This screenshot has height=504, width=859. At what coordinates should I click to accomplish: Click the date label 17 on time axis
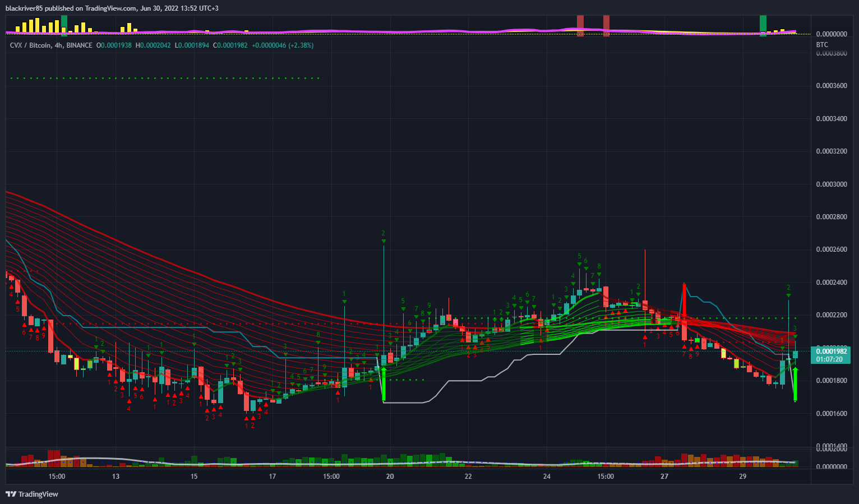pos(273,477)
